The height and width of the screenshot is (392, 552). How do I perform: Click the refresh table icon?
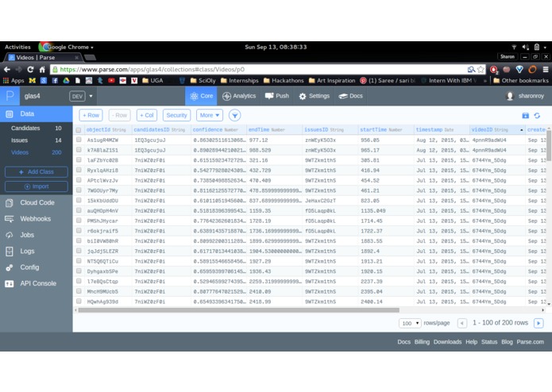point(537,115)
